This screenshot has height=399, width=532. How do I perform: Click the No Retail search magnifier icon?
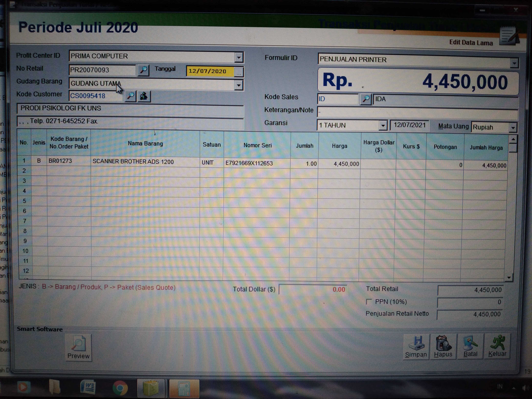pyautogui.click(x=143, y=70)
